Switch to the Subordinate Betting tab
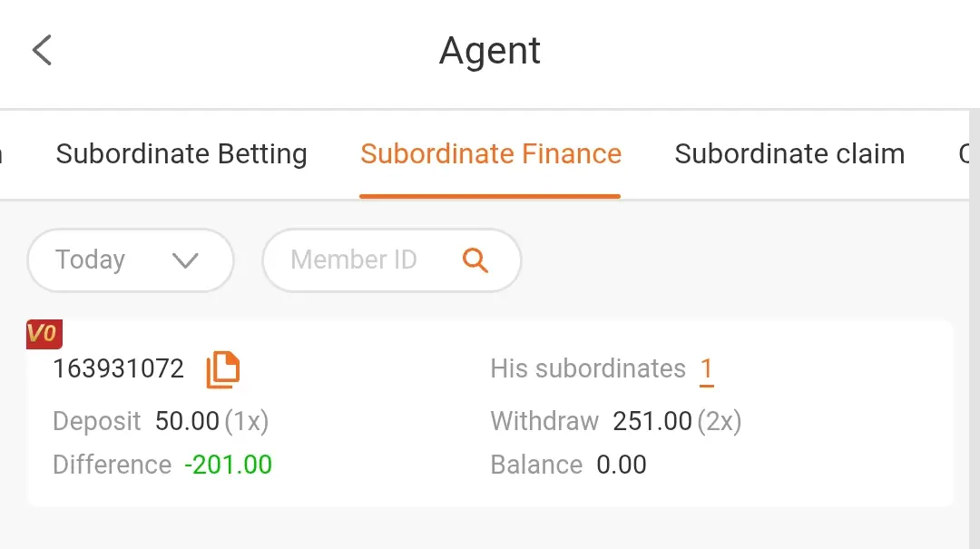 coord(181,154)
